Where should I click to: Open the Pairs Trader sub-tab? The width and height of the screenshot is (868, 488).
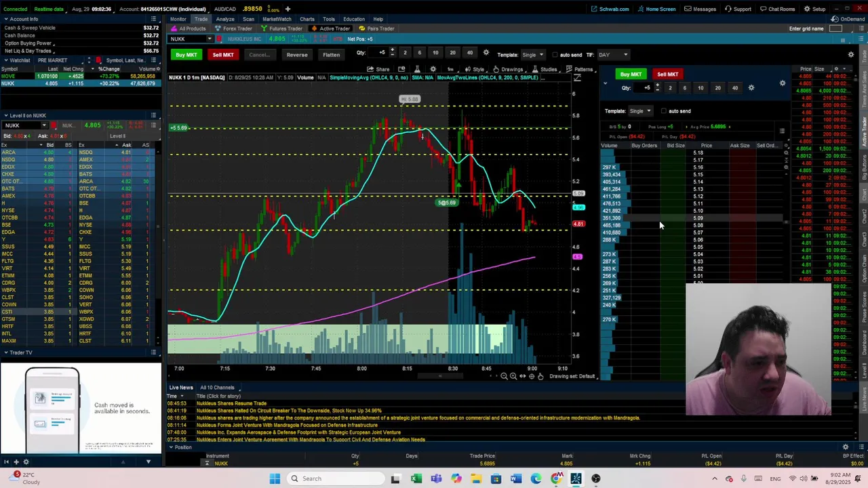tap(376, 28)
